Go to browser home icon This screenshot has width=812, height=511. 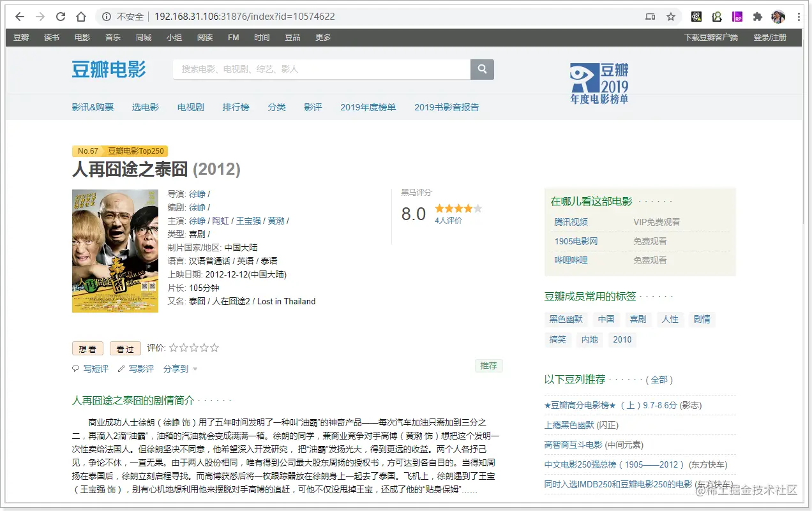81,17
